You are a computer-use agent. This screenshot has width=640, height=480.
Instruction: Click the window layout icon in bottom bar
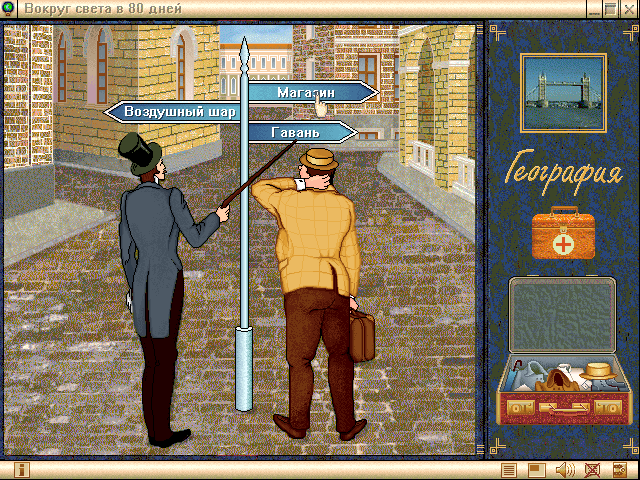[x=537, y=470]
